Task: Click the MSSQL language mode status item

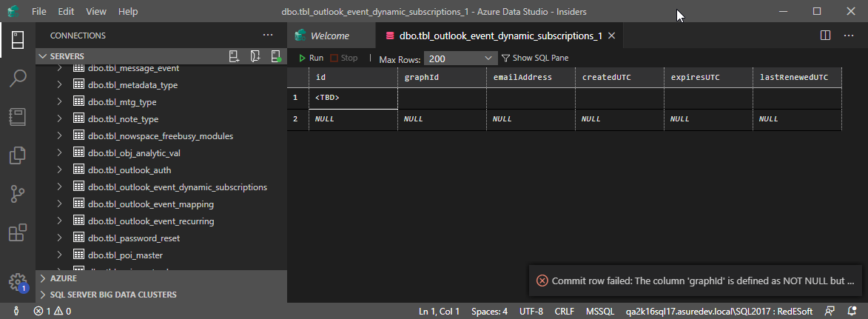Action: (x=600, y=312)
